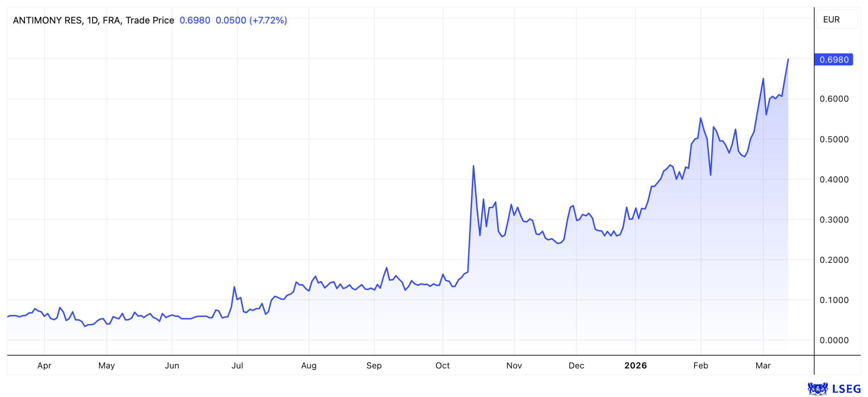
Task: Select the Oct time axis label
Action: click(442, 366)
